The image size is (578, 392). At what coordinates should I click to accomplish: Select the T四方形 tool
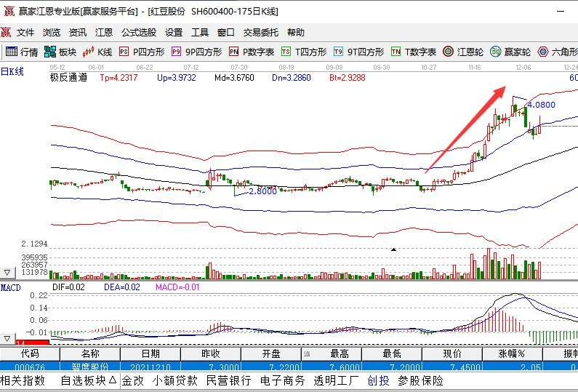[304, 52]
